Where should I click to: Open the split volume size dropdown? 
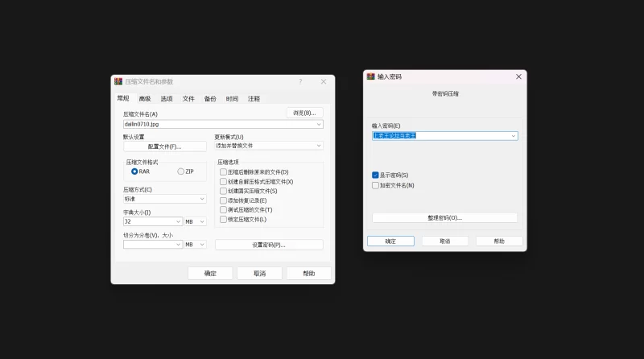(178, 245)
